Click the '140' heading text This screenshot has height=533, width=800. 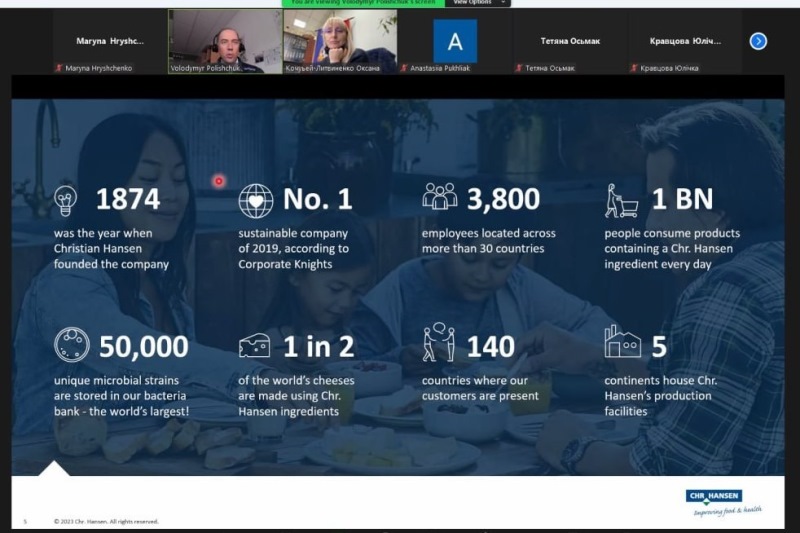tap(491, 347)
